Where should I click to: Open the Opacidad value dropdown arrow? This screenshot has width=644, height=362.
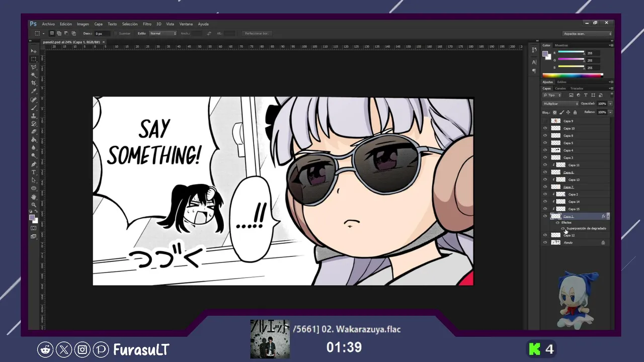tap(610, 104)
